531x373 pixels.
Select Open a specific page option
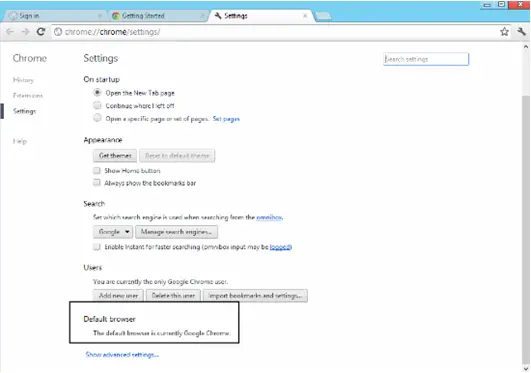97,118
